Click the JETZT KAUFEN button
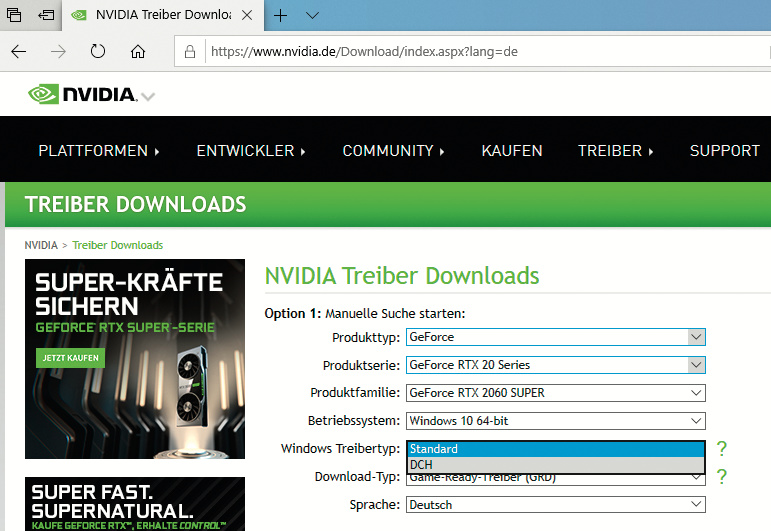The width and height of the screenshot is (771, 531). coord(70,358)
